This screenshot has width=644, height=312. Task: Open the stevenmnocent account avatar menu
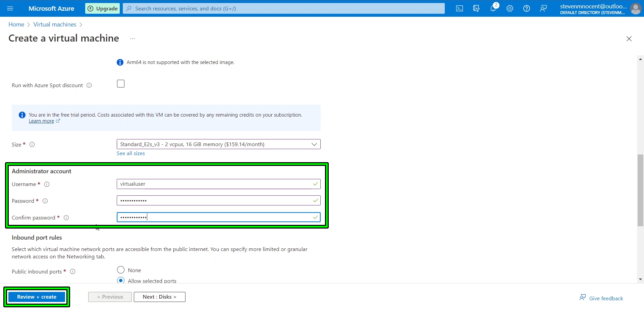click(636, 8)
